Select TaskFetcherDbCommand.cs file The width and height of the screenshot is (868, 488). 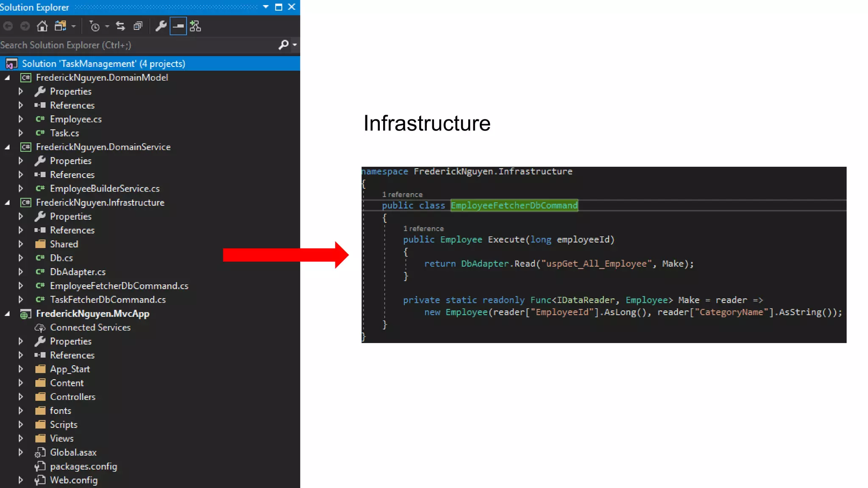pos(108,299)
